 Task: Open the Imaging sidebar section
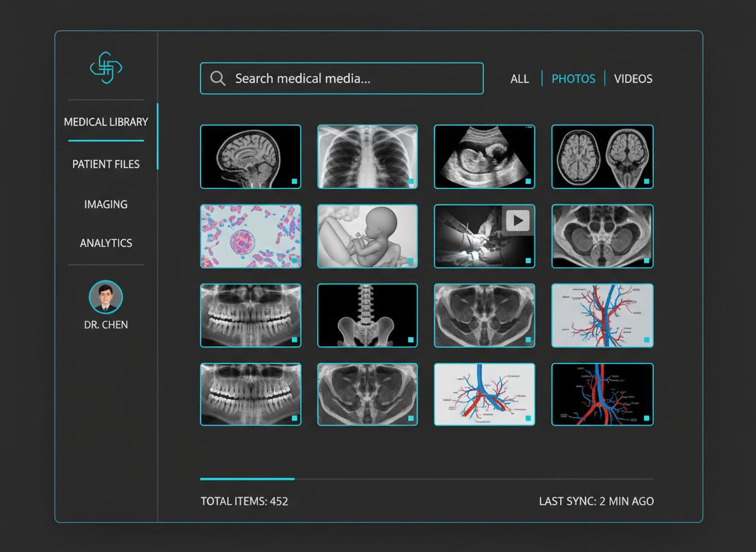(106, 204)
